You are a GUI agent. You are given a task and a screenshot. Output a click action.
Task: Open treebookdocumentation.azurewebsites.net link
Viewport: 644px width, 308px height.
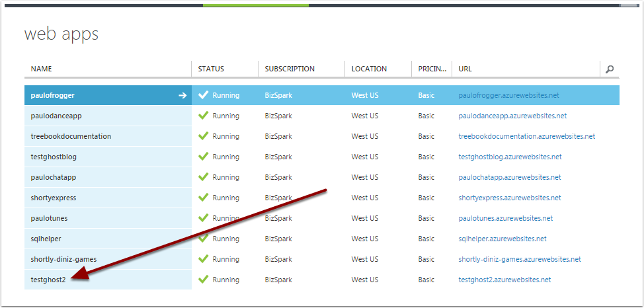(527, 136)
